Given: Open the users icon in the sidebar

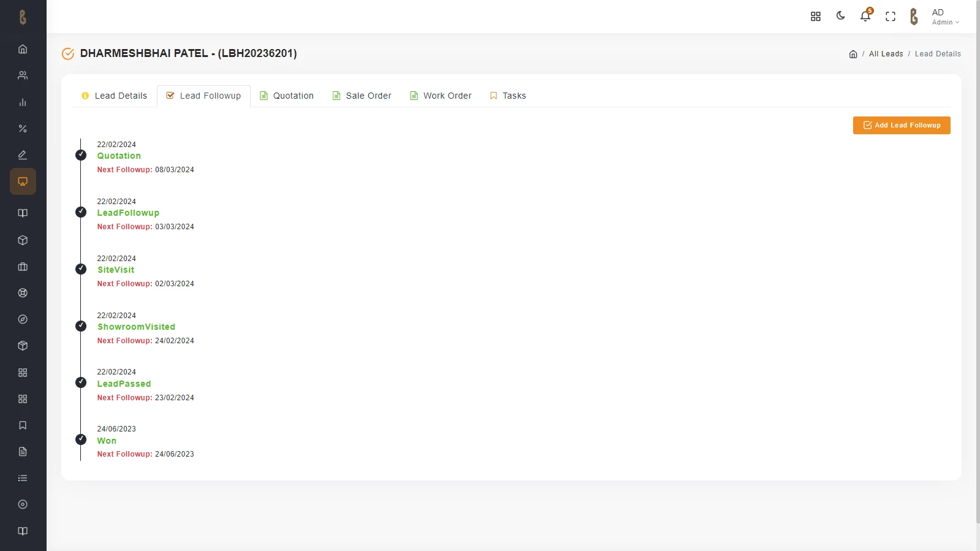Looking at the screenshot, I should [x=23, y=75].
